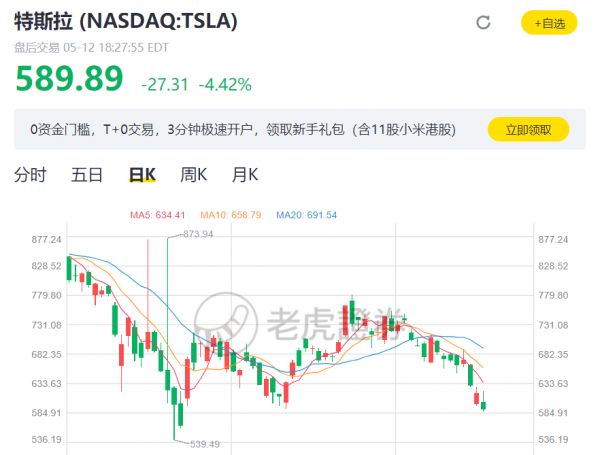Click the -4.42% percentage change value
The height and width of the screenshot is (455, 600).
pyautogui.click(x=224, y=83)
